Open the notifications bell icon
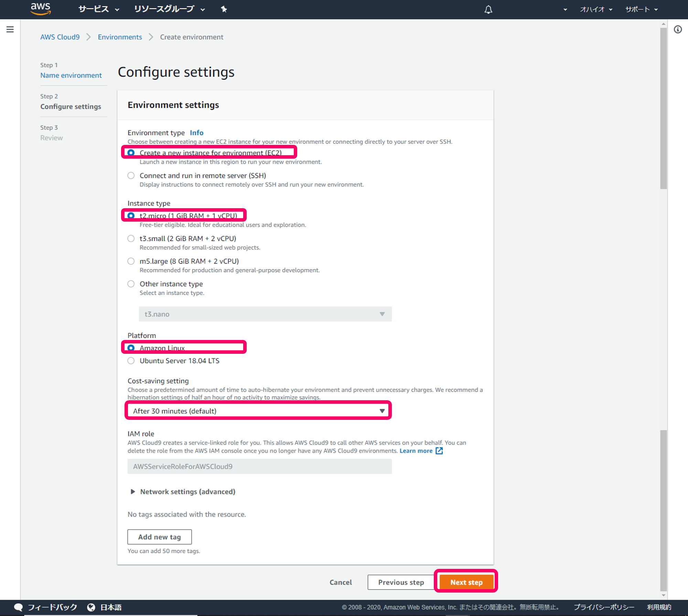 click(x=488, y=10)
